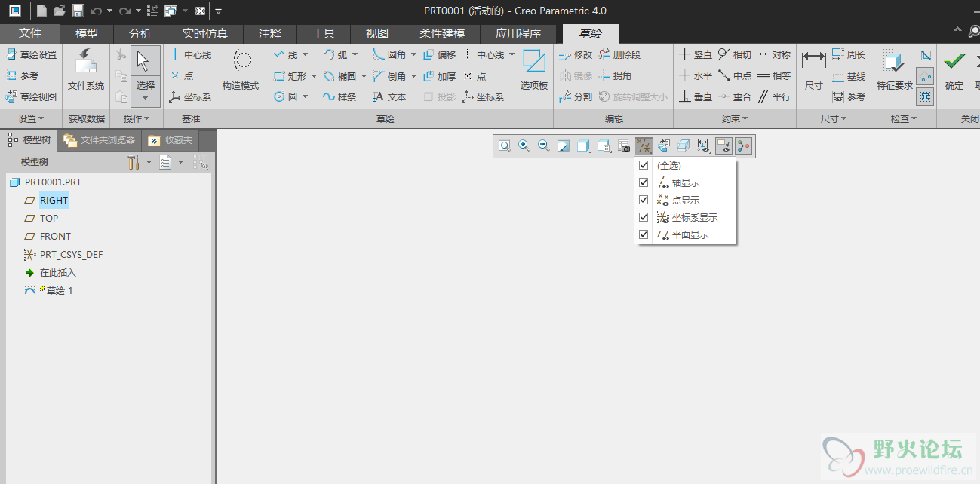
Task: Click the Modify (修改) button
Action: pyautogui.click(x=576, y=55)
